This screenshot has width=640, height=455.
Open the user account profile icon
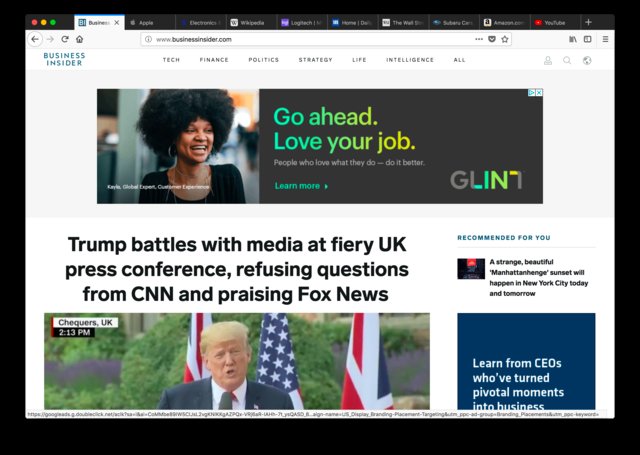pyautogui.click(x=548, y=60)
